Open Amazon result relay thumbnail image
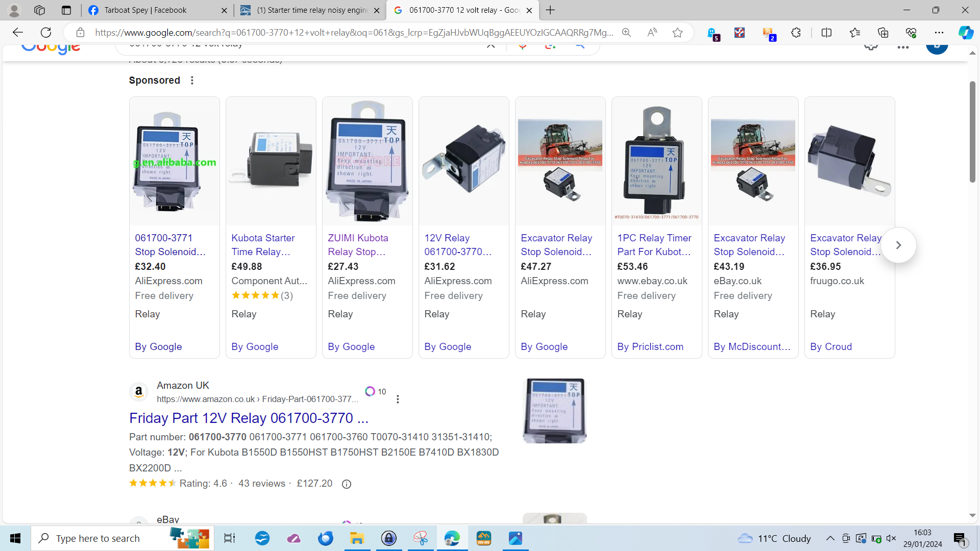Screen dimensions: 980x551 pos(555,411)
